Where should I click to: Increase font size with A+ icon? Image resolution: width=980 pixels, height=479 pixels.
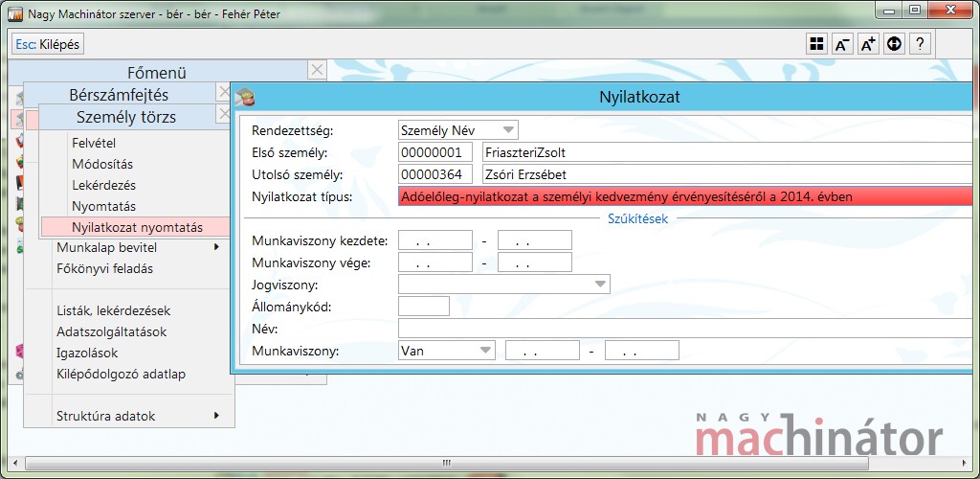point(869,44)
